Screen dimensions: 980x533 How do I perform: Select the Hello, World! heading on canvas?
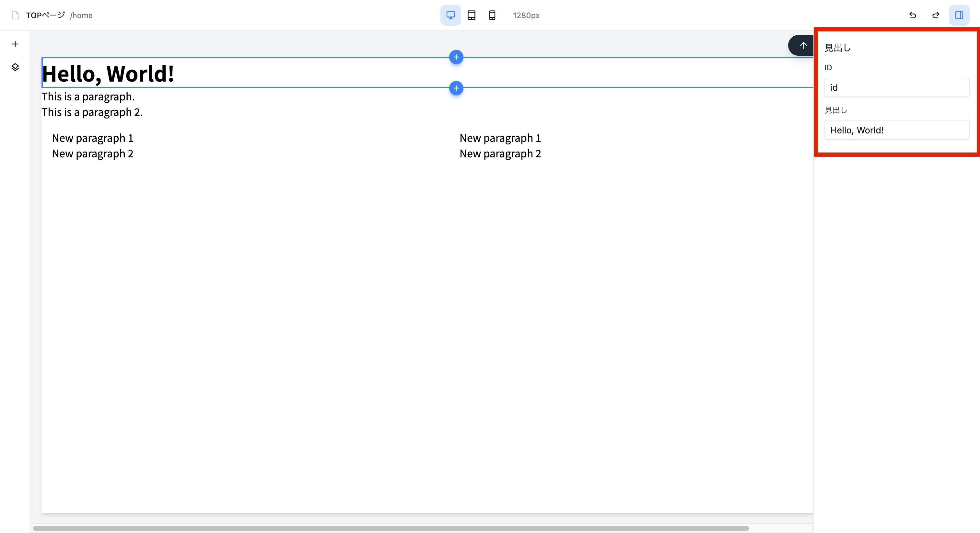[108, 74]
